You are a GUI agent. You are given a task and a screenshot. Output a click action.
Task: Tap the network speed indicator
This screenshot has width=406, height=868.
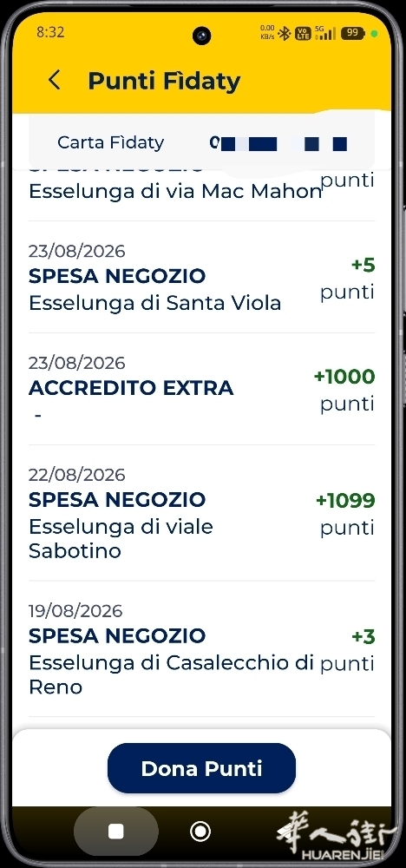point(267,33)
